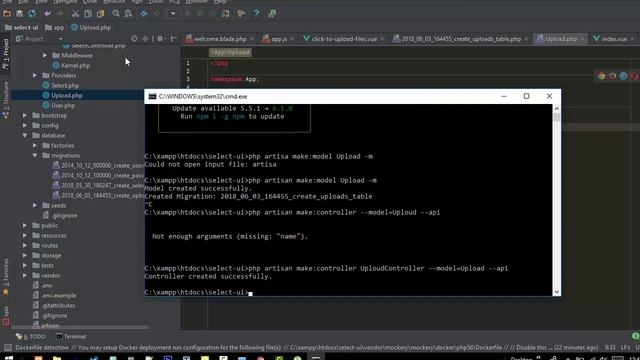Viewport: 640px width, 360px height.
Task: Expand the Middleware folder
Action: tap(45, 55)
